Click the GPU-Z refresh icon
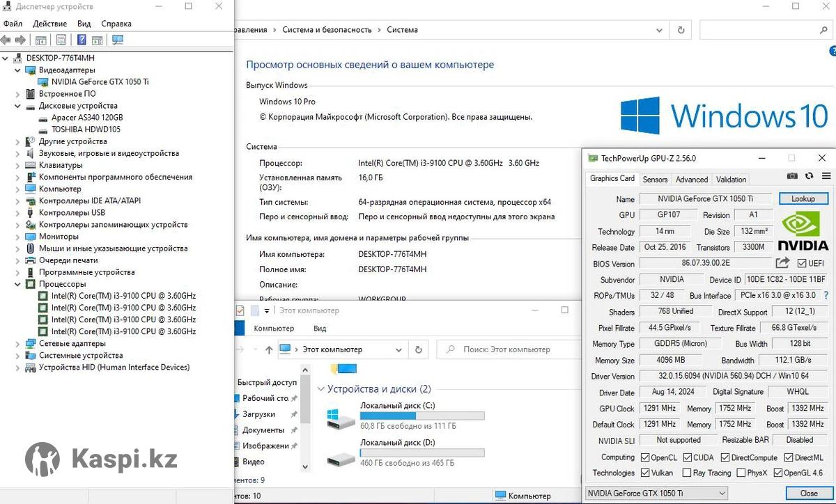Viewport: 836px width, 504px height. click(809, 177)
